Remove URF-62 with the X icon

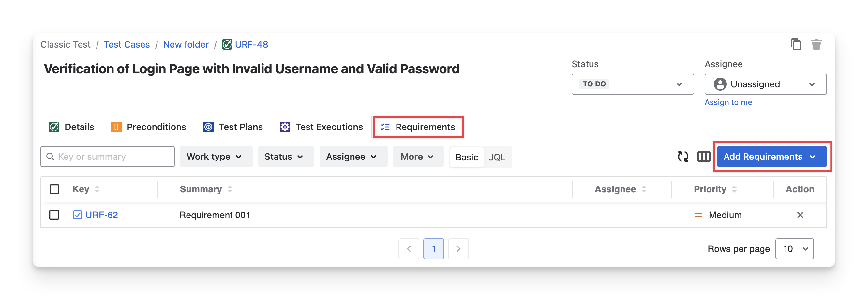(800, 215)
